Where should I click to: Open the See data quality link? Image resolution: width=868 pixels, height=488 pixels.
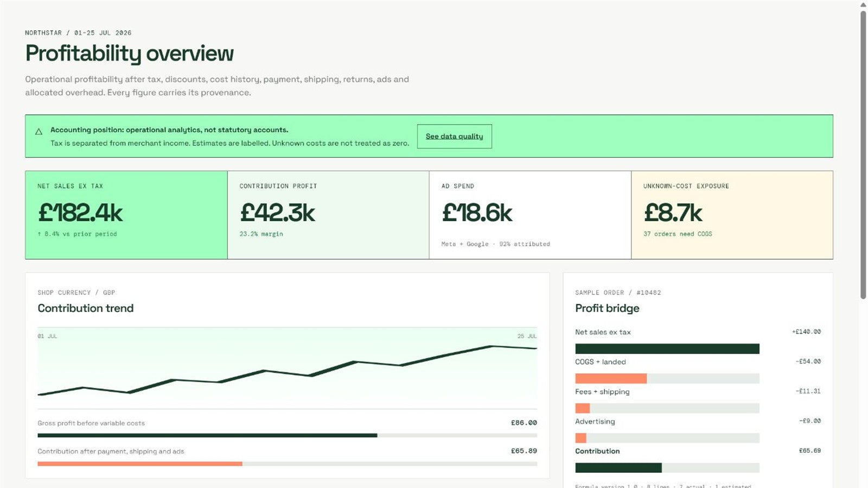[454, 136]
